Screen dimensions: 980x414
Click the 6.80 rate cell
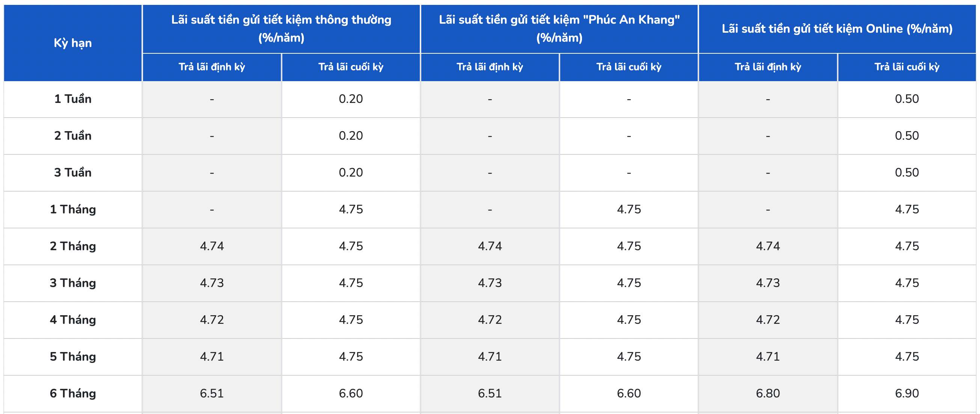(768, 393)
